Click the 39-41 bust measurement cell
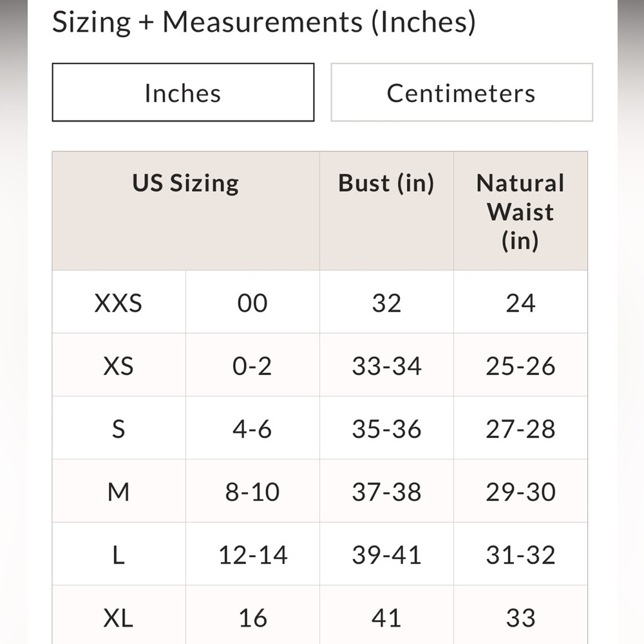 (x=386, y=555)
